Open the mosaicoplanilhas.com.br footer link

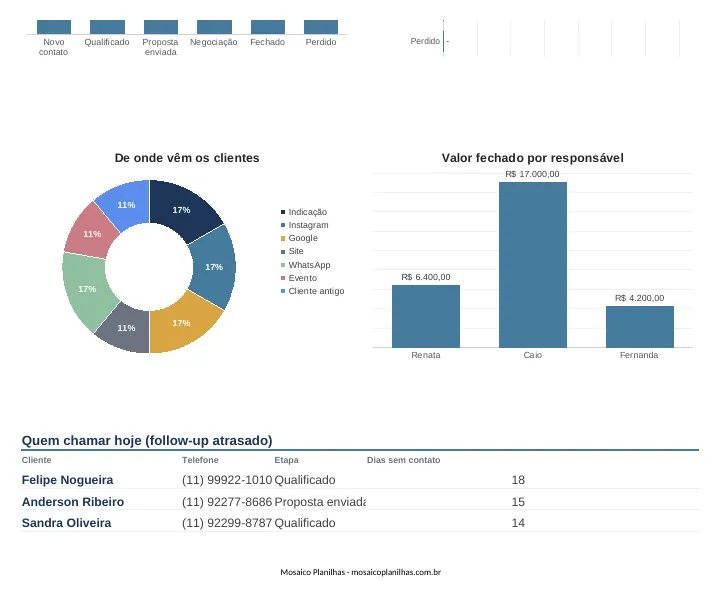(x=396, y=572)
